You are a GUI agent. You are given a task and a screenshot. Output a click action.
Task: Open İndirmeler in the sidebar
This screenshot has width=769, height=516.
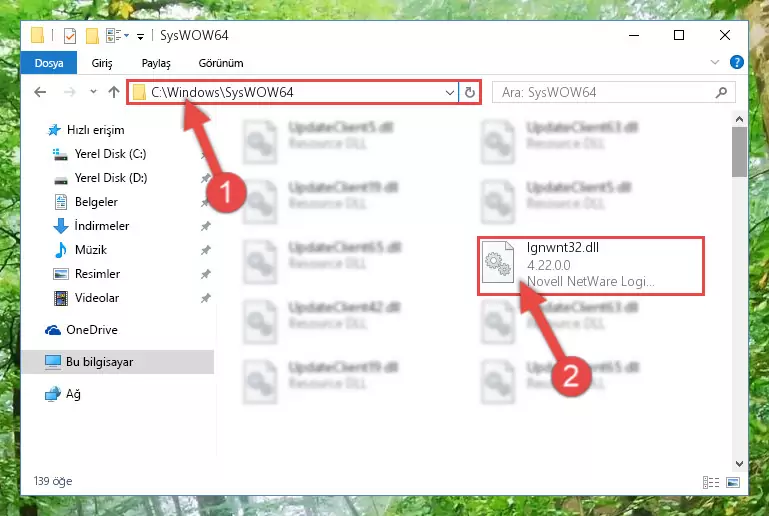102,226
